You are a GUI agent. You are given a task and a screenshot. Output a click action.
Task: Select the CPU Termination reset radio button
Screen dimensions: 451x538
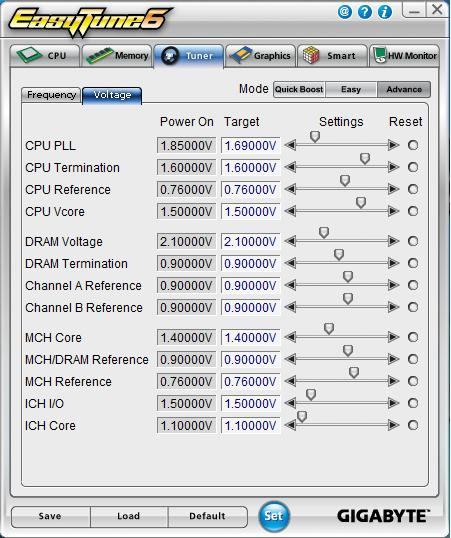tap(413, 167)
